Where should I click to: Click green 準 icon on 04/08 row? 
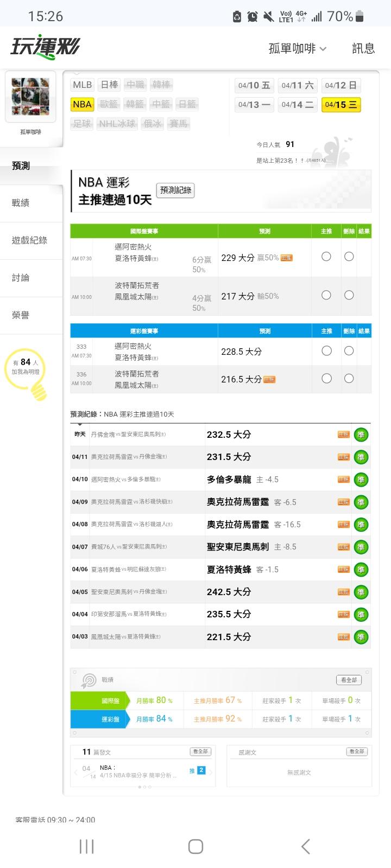(361, 525)
